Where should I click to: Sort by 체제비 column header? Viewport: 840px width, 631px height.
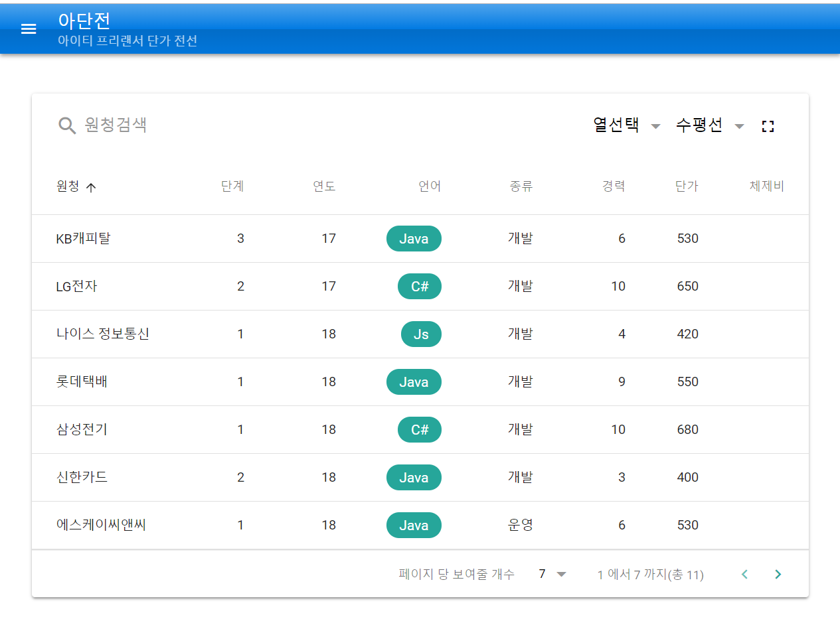[x=767, y=186]
